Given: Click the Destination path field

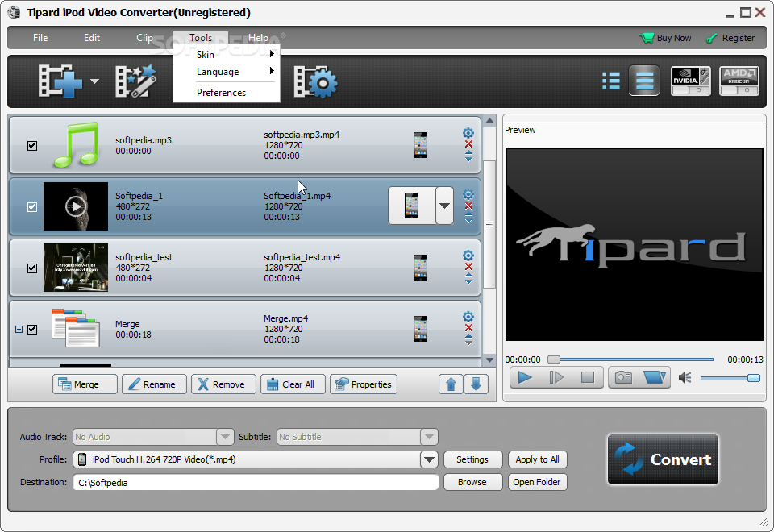Looking at the screenshot, I should pos(256,482).
